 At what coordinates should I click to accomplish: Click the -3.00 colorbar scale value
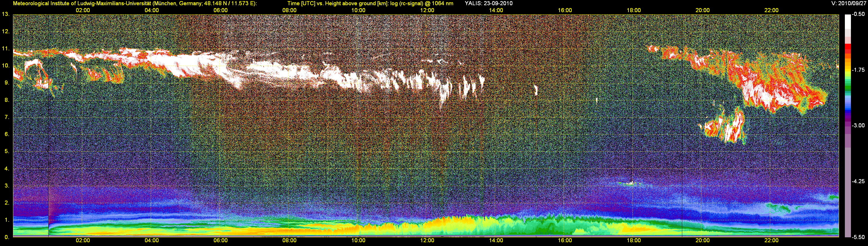click(x=858, y=125)
